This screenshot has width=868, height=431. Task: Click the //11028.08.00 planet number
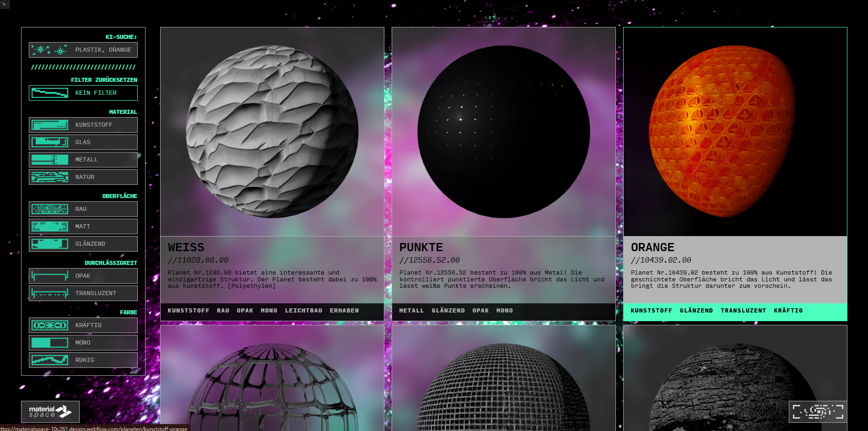coord(198,260)
